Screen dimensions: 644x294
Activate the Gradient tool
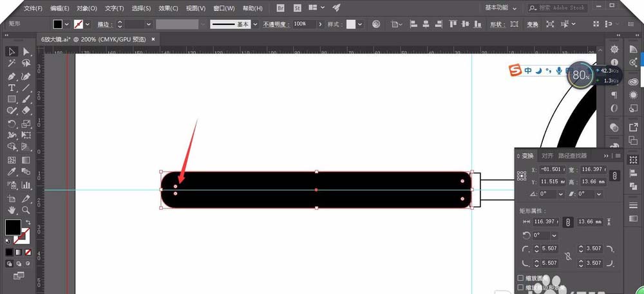click(x=26, y=160)
